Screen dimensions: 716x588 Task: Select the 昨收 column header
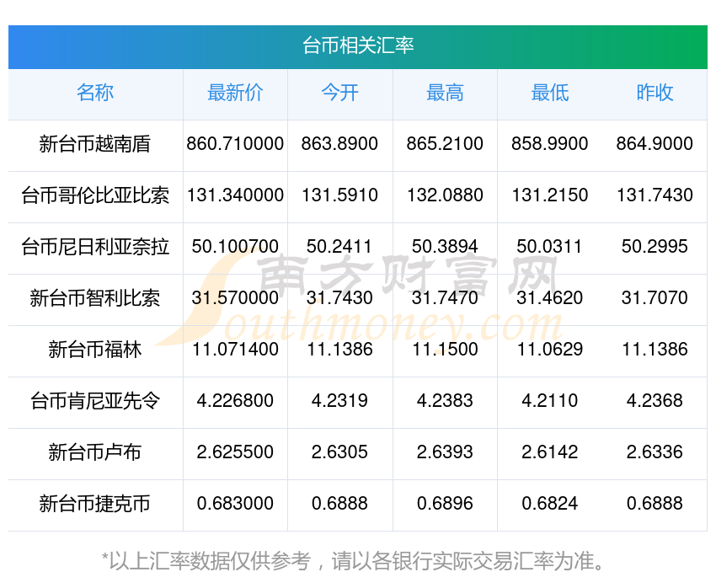(655, 93)
